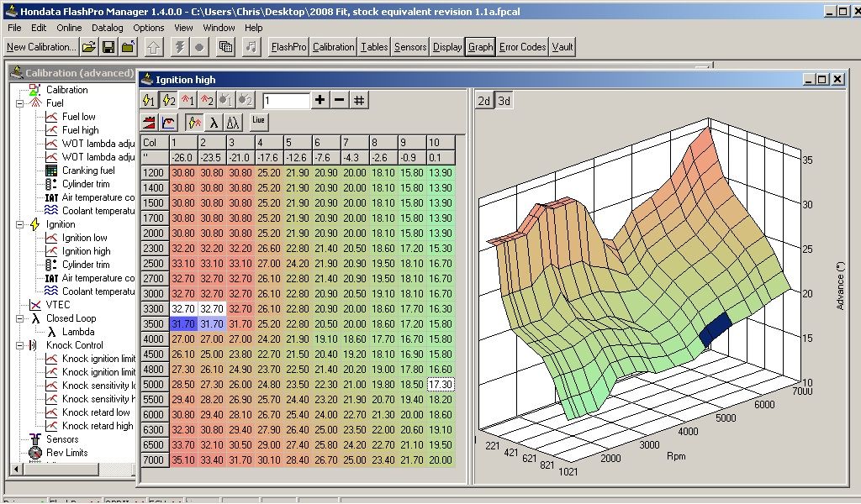The width and height of the screenshot is (861, 504).
Task: Select Lambda under Closed Loop
Action: [x=78, y=332]
